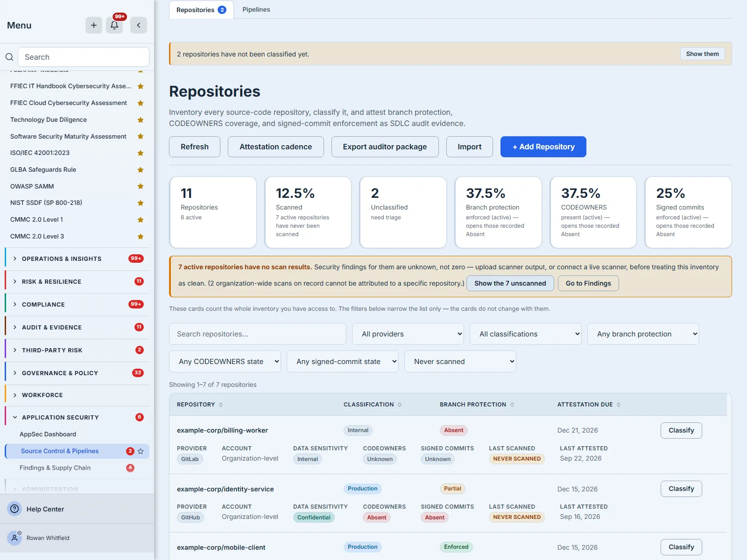
Task: Click example-corp/identity-service repository name
Action: (x=226, y=489)
